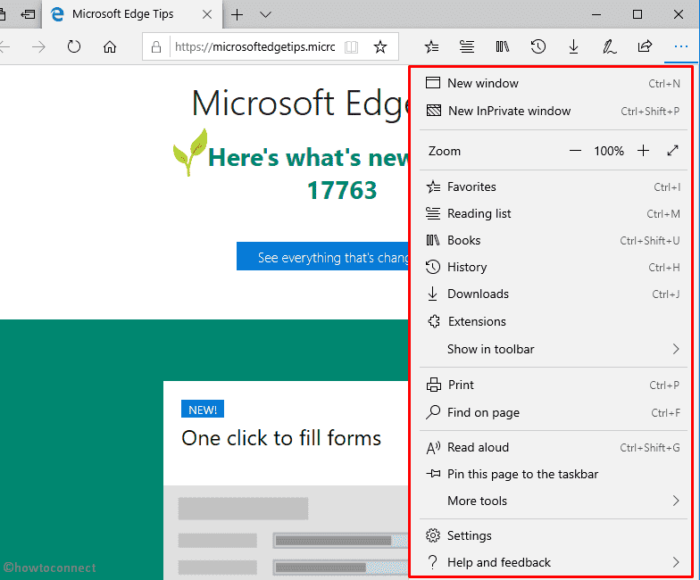Click the Settings and more ellipsis button

[x=681, y=46]
